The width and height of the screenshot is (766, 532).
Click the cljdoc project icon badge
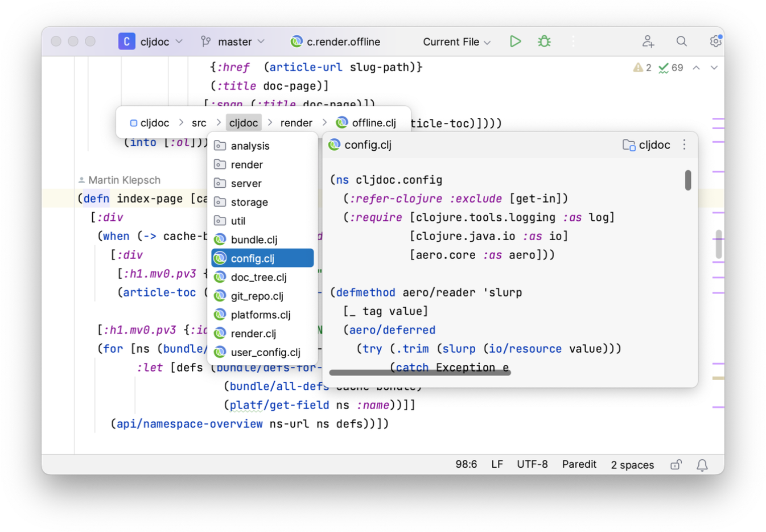[126, 42]
